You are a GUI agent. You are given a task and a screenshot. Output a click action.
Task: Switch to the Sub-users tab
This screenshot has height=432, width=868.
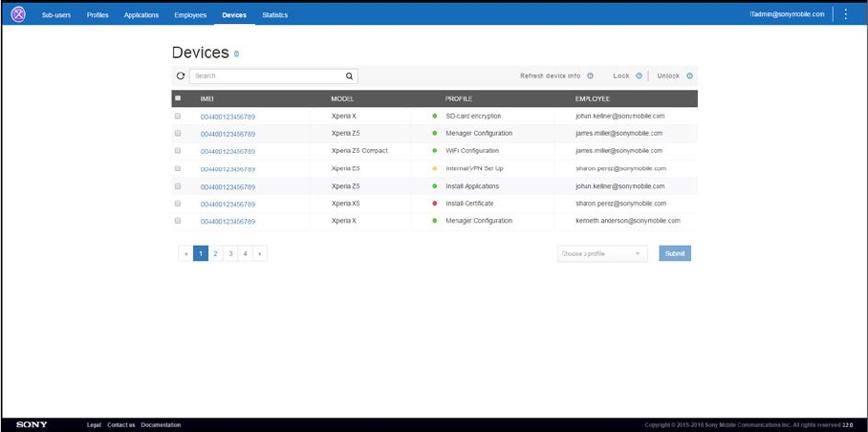(56, 15)
